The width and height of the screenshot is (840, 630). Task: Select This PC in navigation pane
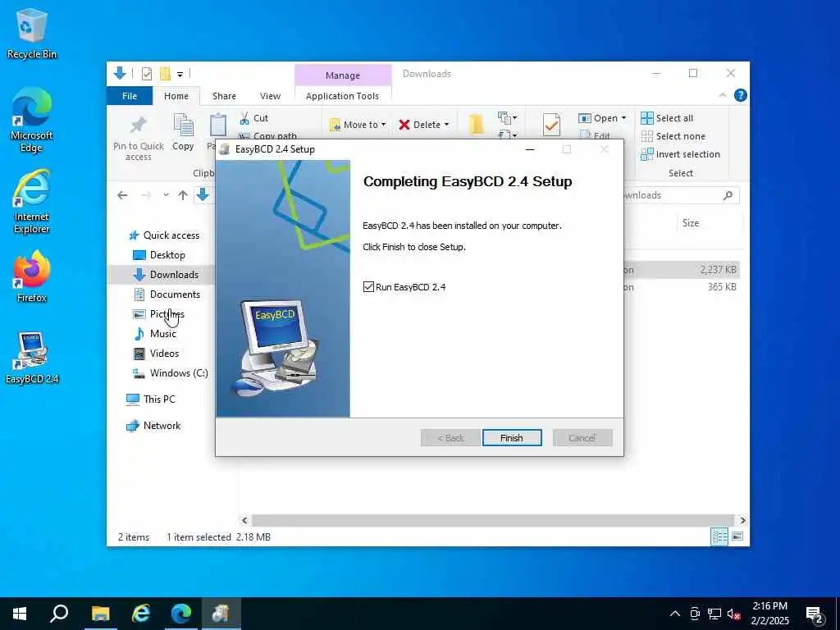tap(151, 399)
